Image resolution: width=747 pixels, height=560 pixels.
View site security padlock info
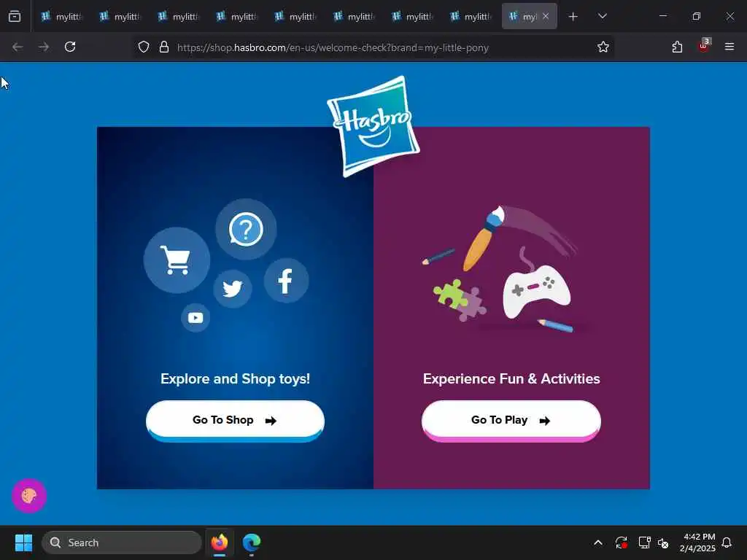tap(164, 47)
